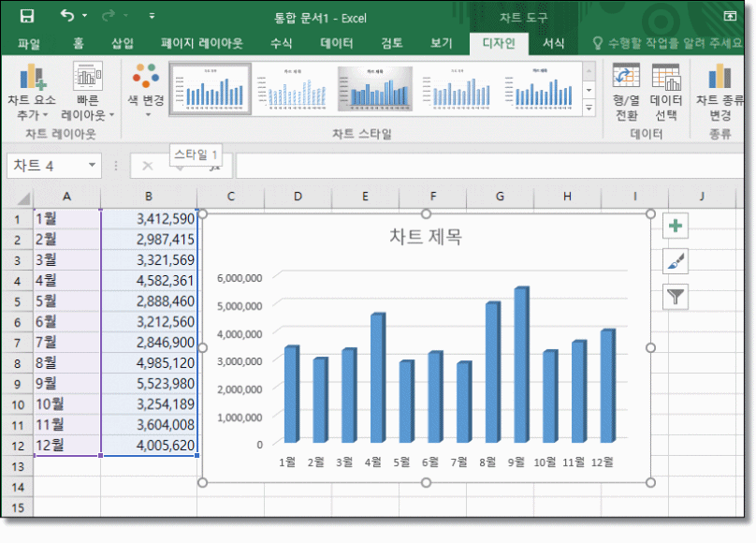Select the 디자인 chart tools tab

[x=499, y=44]
